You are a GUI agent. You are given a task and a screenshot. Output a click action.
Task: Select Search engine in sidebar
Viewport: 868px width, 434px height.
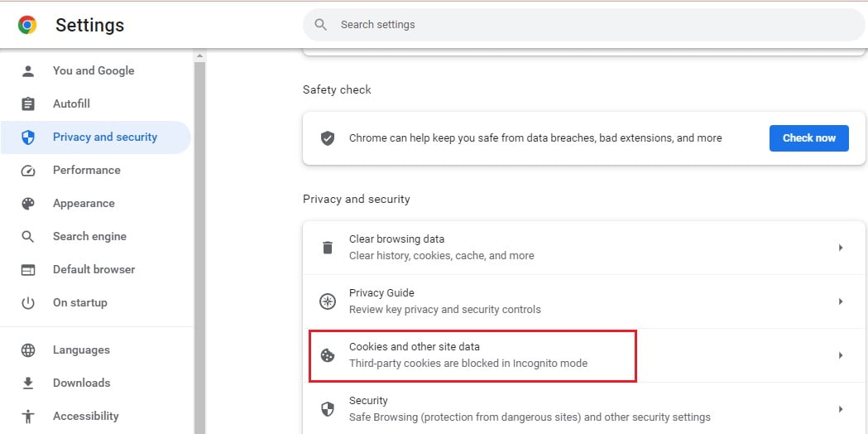click(89, 236)
